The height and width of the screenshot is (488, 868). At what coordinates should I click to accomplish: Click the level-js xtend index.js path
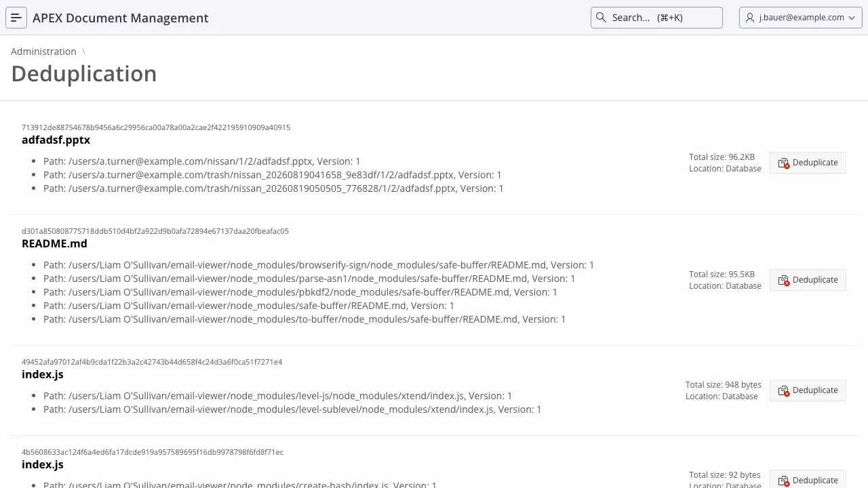point(278,396)
